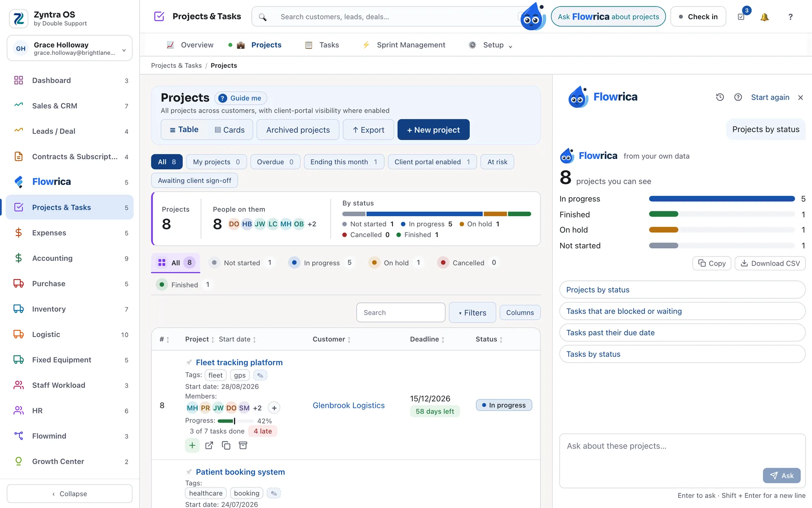Select the In progress status tab
The image size is (812, 508).
coord(321,263)
